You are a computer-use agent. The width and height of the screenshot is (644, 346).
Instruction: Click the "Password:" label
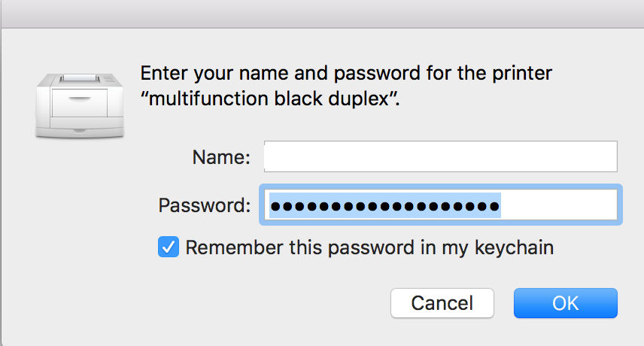(204, 205)
